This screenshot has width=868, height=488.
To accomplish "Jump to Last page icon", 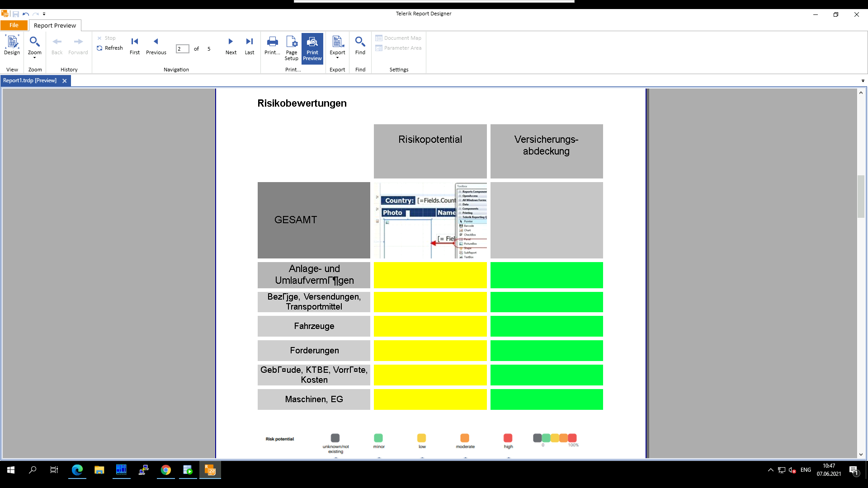I will (250, 42).
